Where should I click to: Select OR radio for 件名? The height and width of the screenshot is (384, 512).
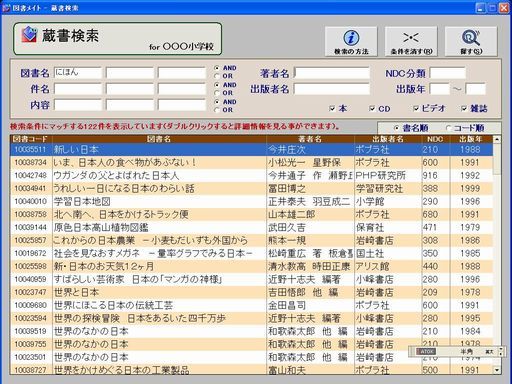click(217, 93)
